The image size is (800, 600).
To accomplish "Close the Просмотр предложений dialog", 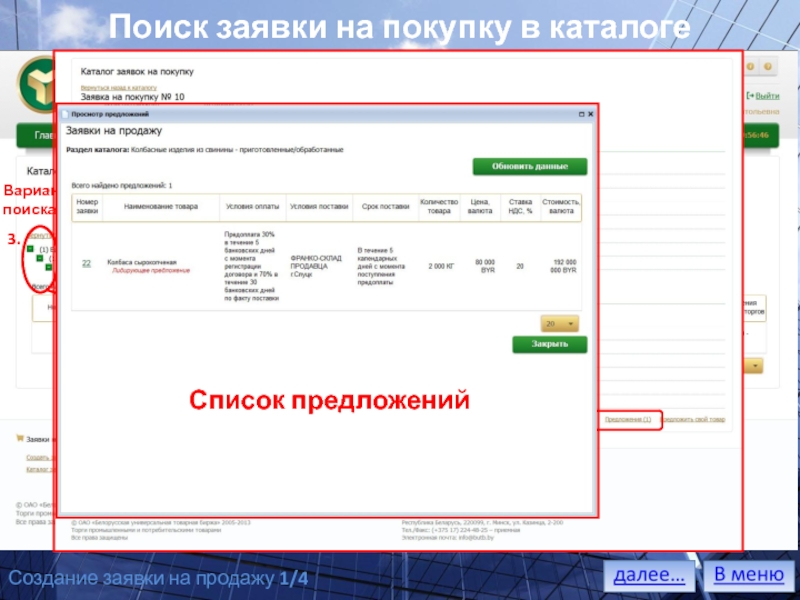I will click(x=591, y=114).
